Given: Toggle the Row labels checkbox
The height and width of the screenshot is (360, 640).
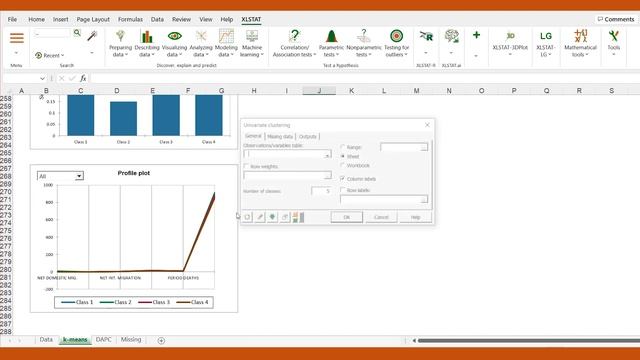Looking at the screenshot, I should pyautogui.click(x=342, y=190).
